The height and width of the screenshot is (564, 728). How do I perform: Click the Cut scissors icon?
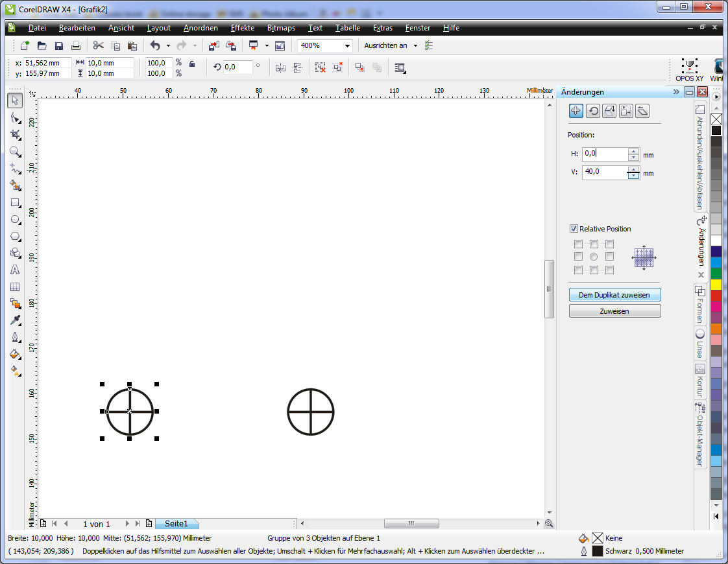pos(98,45)
